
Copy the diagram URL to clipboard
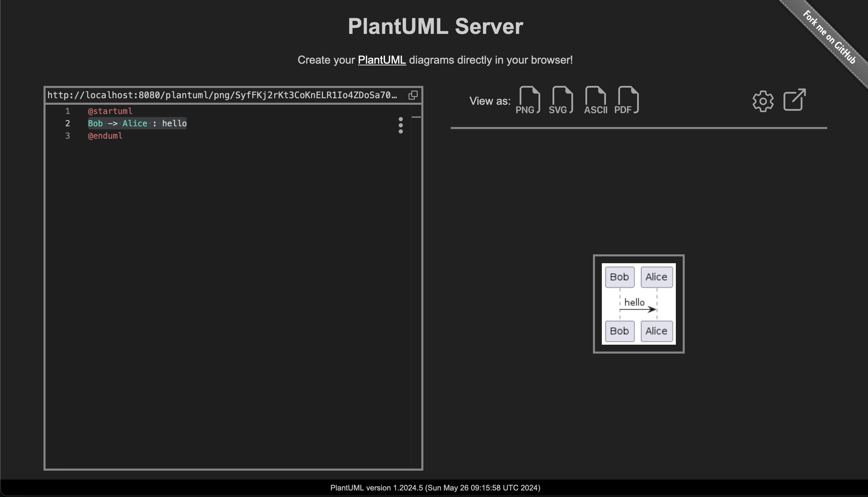pos(413,95)
